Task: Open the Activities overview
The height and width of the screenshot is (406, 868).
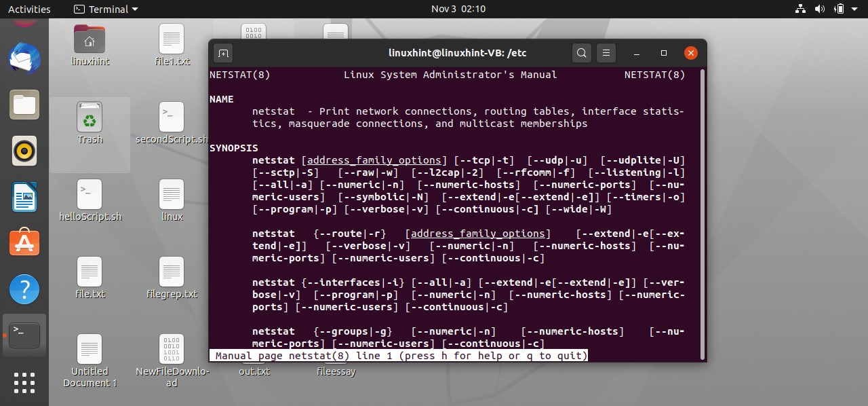Action: [x=29, y=9]
